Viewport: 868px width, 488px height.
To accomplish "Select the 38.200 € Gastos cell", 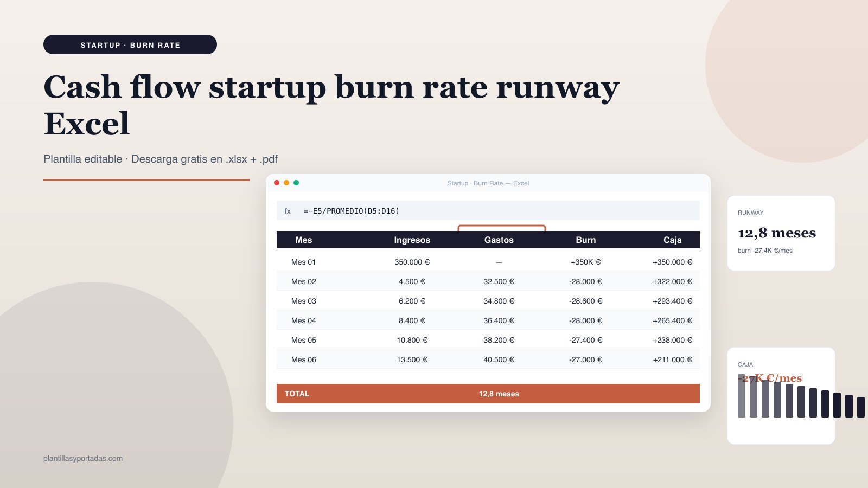I will [x=499, y=340].
